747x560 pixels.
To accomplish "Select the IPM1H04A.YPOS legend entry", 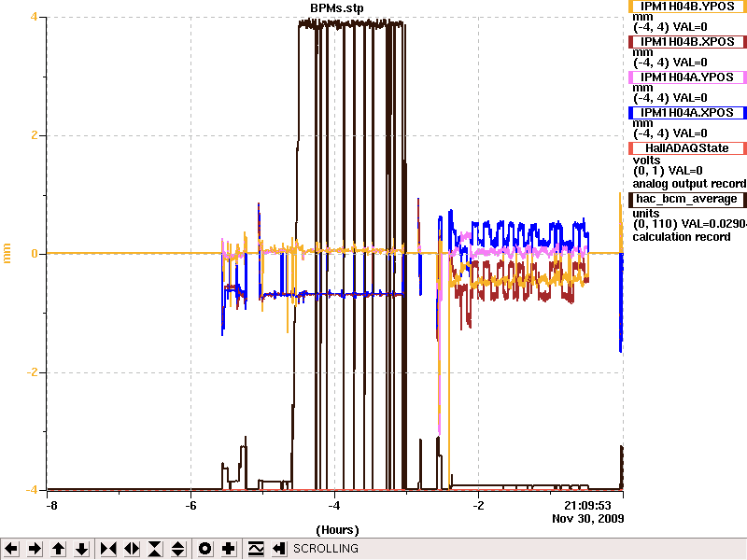I will [x=687, y=77].
